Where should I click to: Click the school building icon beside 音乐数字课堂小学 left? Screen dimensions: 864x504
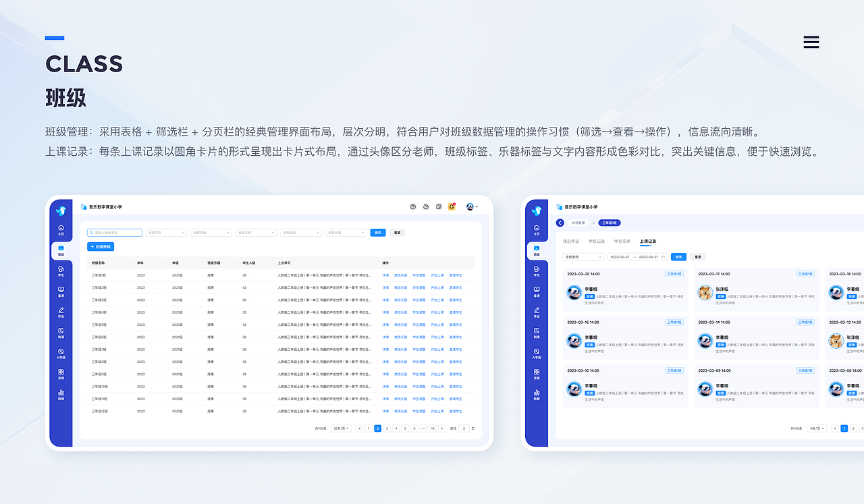coord(84,207)
